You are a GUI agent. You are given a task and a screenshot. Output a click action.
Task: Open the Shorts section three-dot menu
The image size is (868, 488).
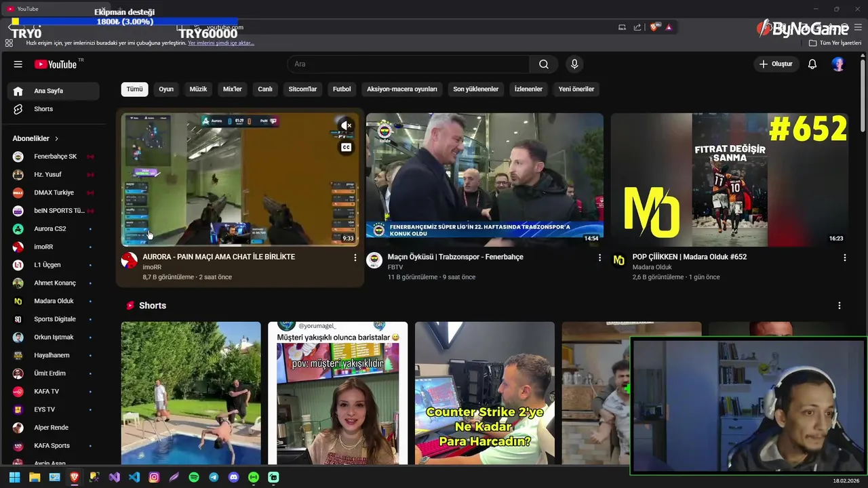(x=840, y=306)
